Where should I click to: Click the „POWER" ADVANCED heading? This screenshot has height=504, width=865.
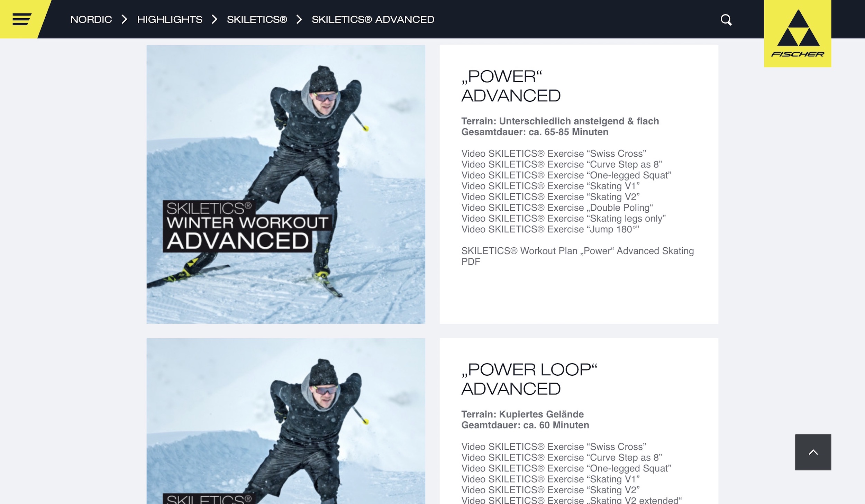coord(511,86)
